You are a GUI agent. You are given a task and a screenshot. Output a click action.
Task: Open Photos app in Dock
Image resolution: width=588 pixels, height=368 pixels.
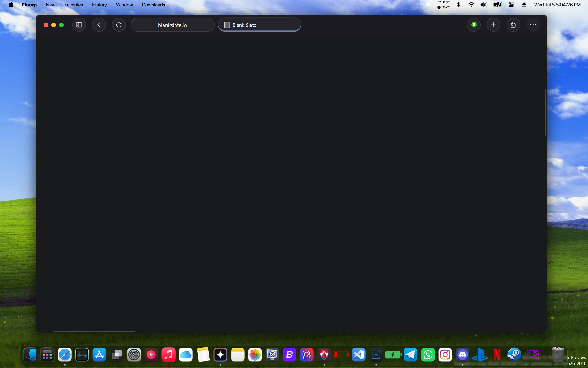(x=255, y=355)
